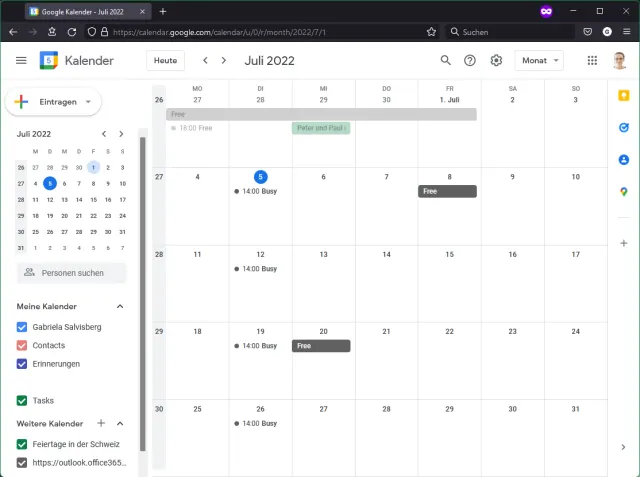Open the help question mark menu
The image size is (640, 477).
pos(470,60)
